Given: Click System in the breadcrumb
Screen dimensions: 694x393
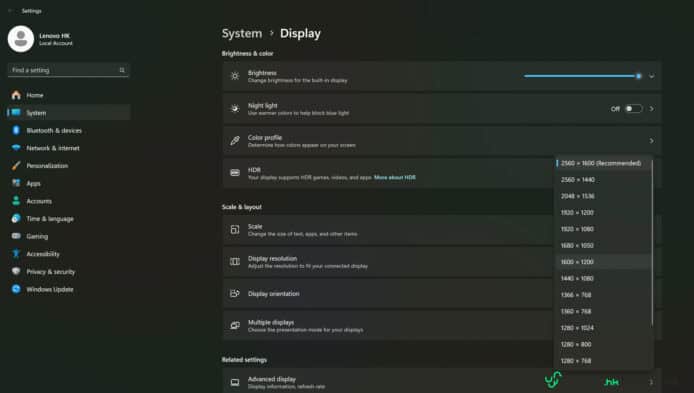Looking at the screenshot, I should click(242, 33).
